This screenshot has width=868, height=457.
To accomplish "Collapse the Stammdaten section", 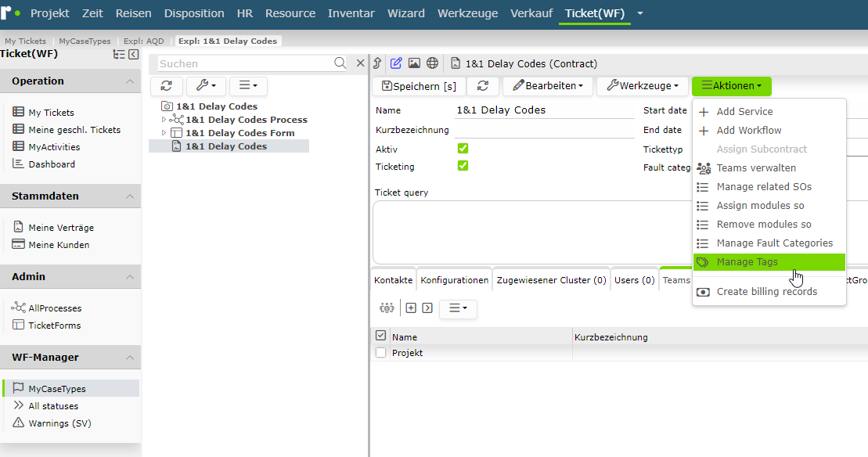I will 130,196.
